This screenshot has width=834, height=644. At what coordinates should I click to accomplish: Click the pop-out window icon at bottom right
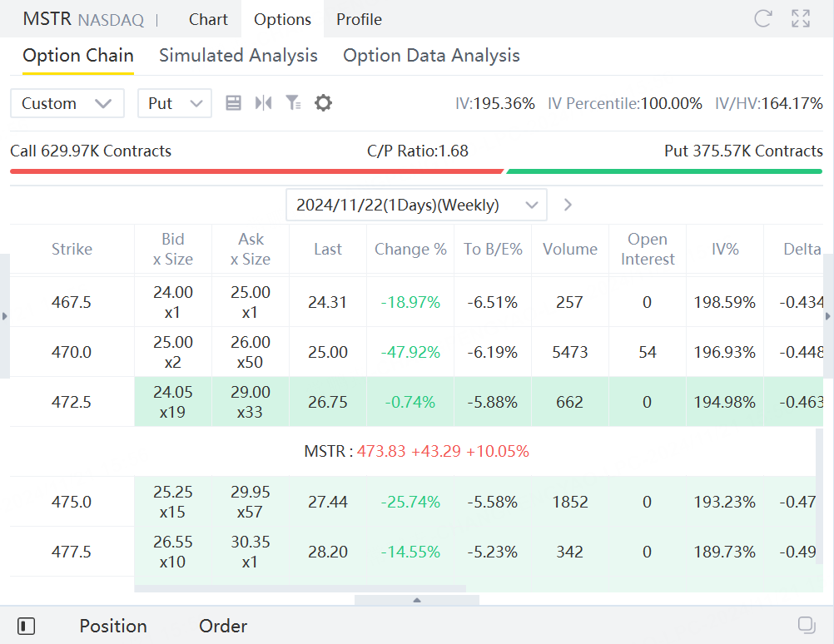point(806,625)
